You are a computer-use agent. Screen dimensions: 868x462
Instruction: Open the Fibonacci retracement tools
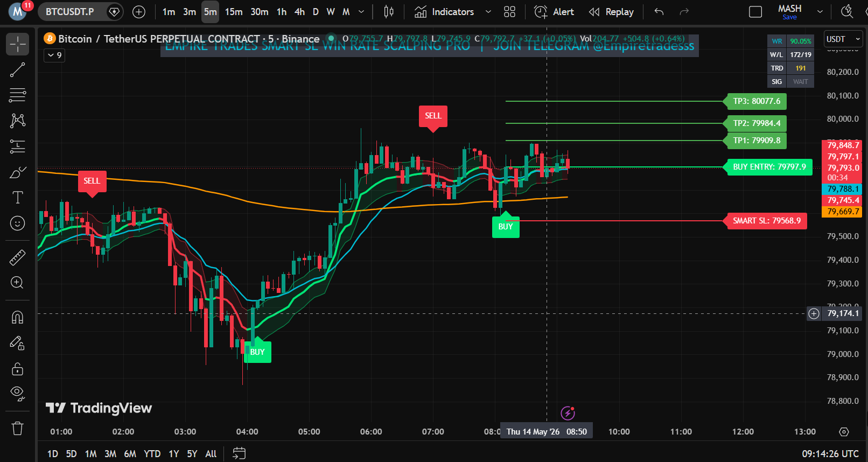17,95
